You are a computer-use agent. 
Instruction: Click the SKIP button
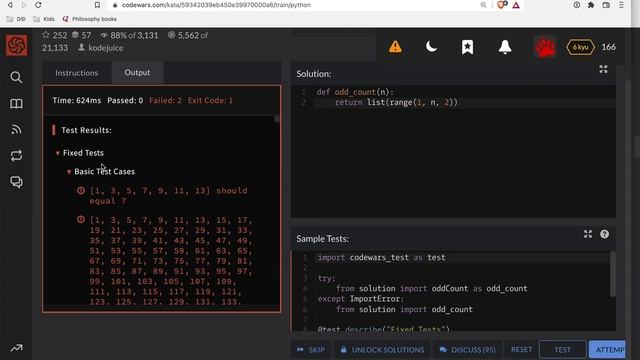311,349
